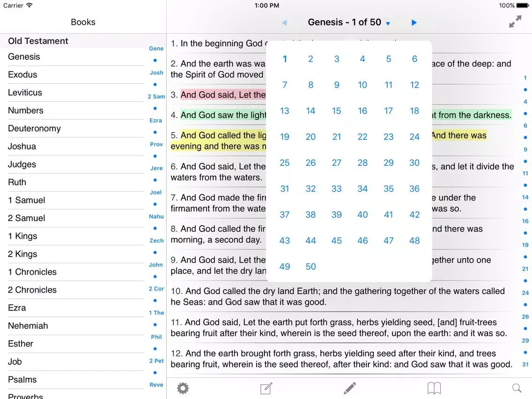Viewport: 532px width, 399px height.
Task: Open the book of Judges
Action: coord(76,164)
